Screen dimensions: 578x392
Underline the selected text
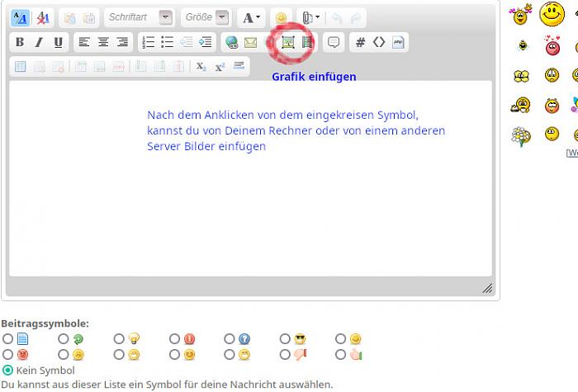[57, 43]
